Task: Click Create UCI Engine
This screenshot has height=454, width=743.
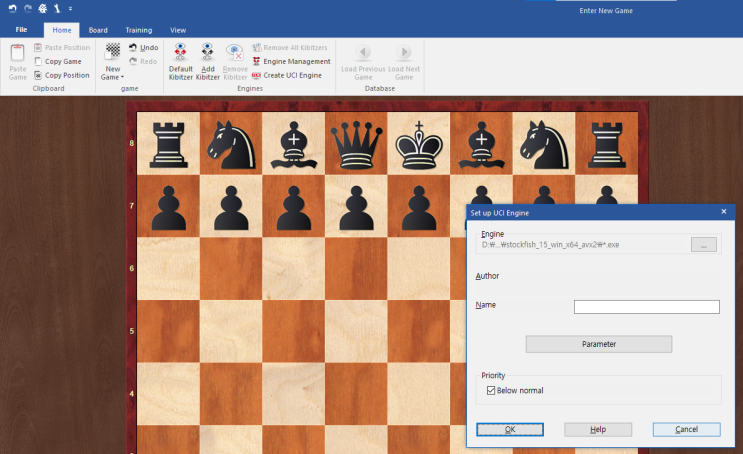Action: click(x=287, y=75)
